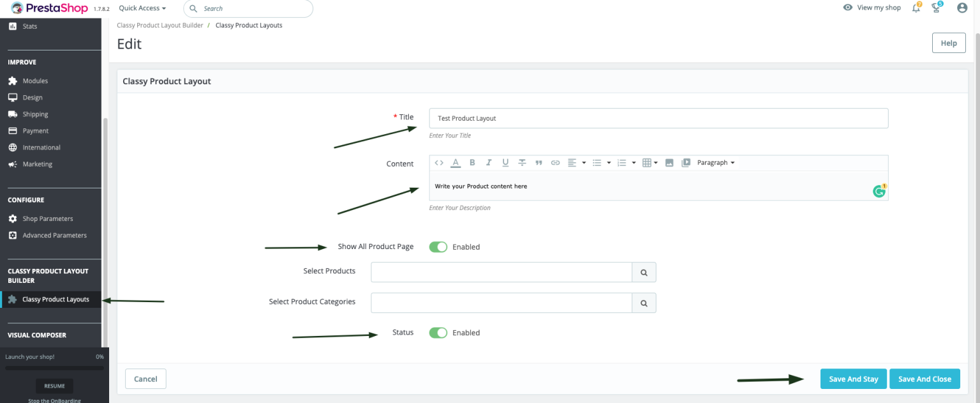Open the source code view in the editor

[439, 162]
